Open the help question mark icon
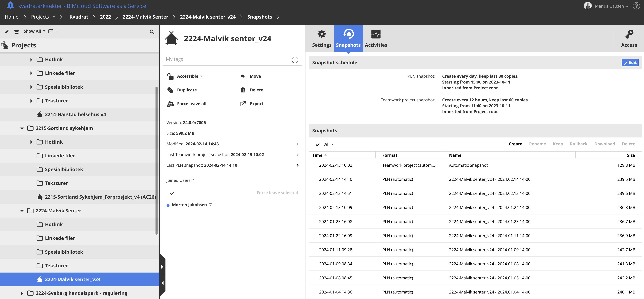Viewport: 644px width, 299px height. [x=636, y=6]
